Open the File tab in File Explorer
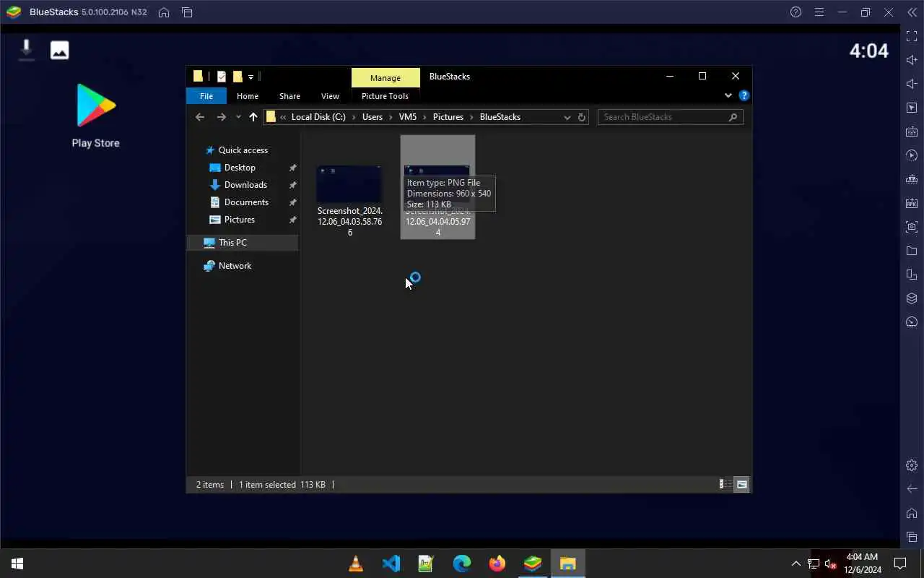The image size is (924, 578). (206, 96)
